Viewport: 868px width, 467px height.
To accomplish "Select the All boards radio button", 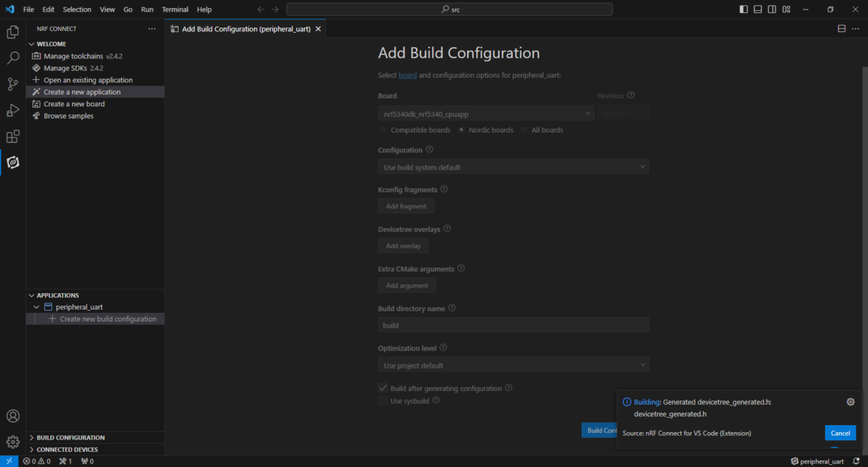I will click(x=524, y=130).
